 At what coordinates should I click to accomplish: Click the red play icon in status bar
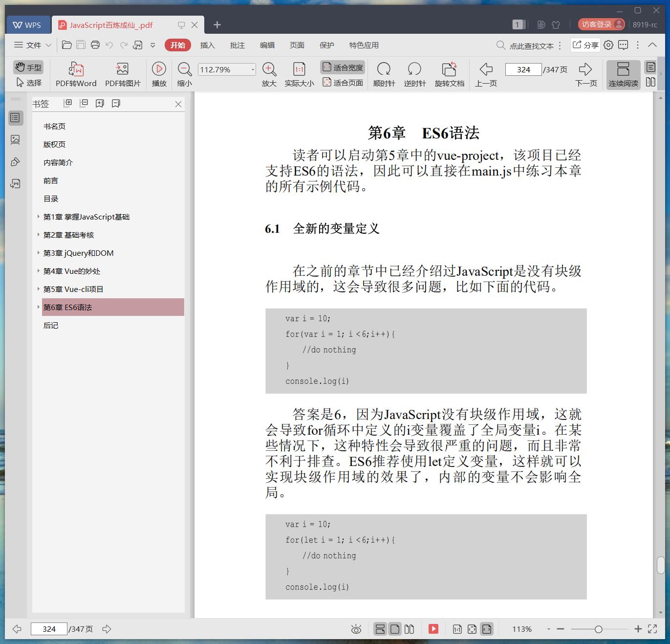point(433,629)
